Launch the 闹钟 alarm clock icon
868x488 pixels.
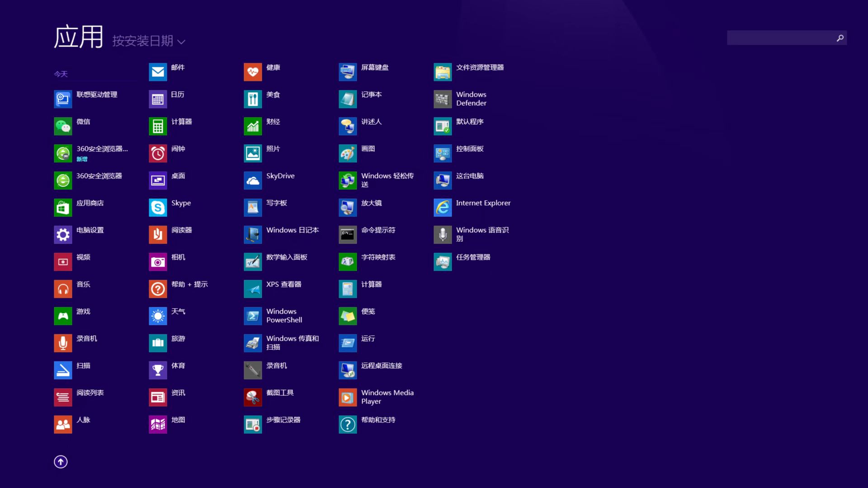tap(158, 153)
